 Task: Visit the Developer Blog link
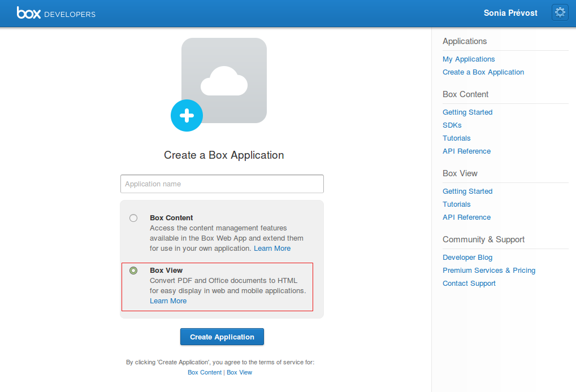(467, 258)
